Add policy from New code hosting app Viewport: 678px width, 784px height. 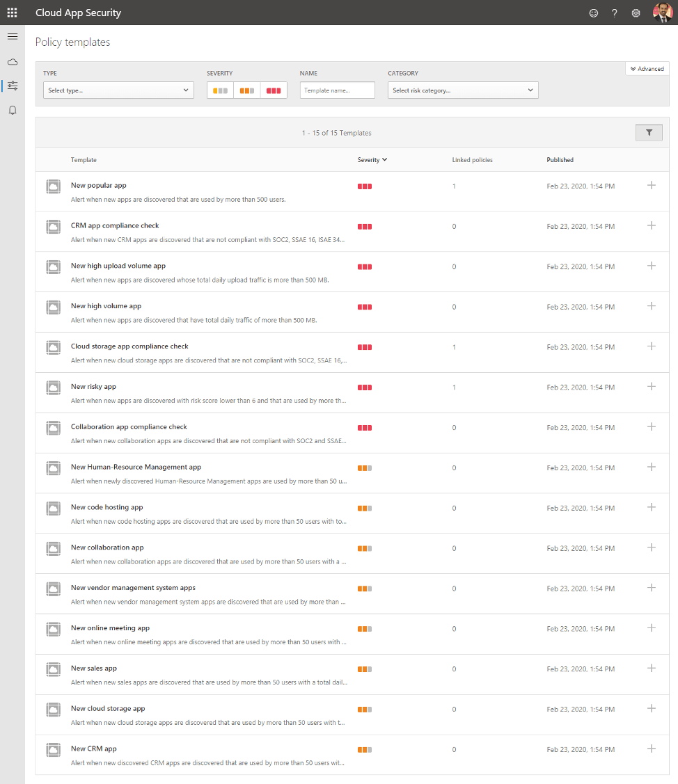click(652, 508)
